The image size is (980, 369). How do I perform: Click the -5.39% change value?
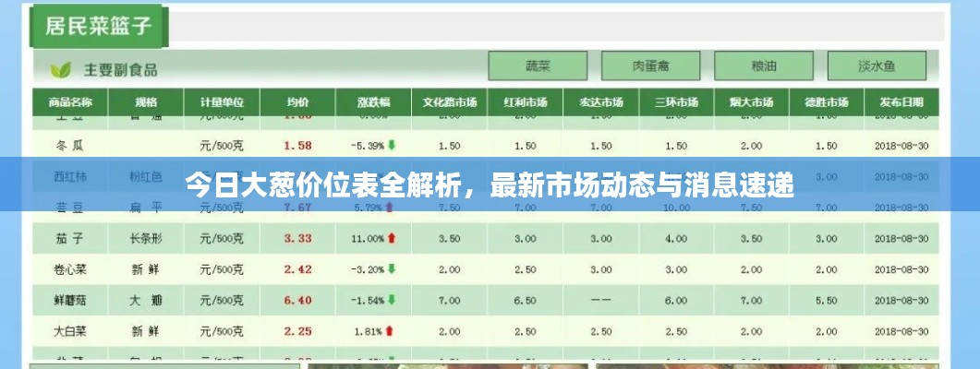(368, 146)
